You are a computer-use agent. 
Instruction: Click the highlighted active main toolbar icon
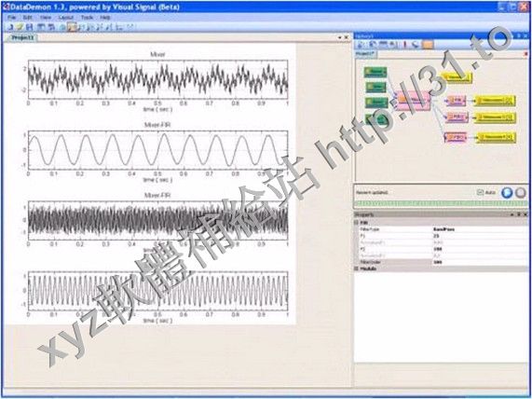pos(72,27)
